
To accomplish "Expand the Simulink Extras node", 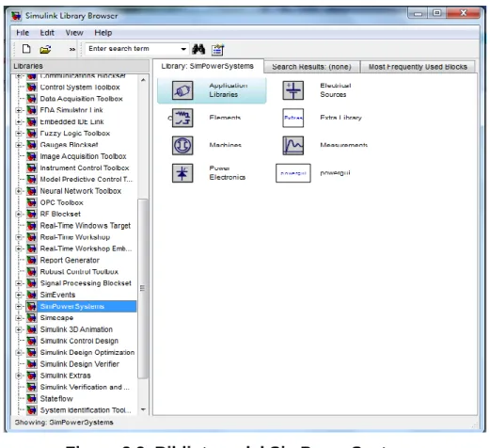I will click(x=19, y=376).
